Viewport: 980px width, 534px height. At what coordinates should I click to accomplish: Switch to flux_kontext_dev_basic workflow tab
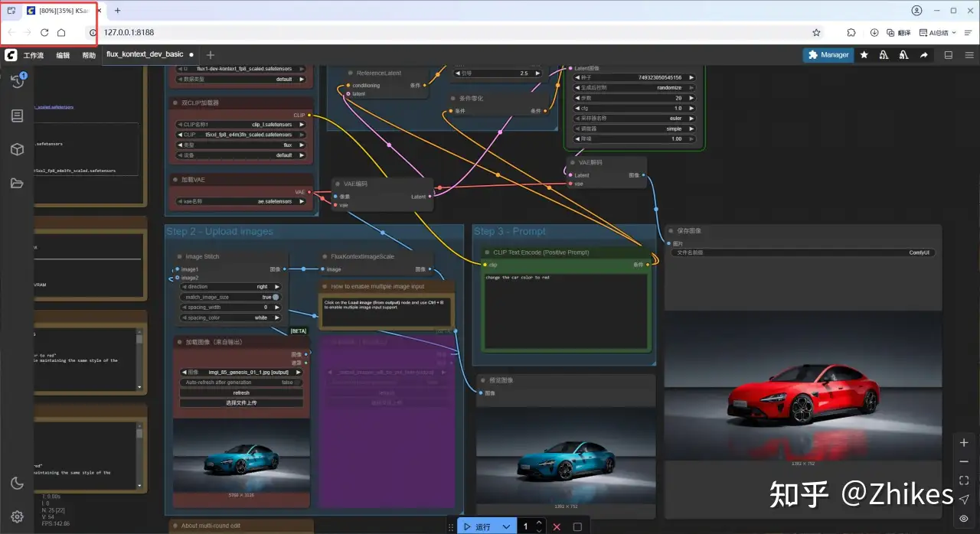click(x=145, y=55)
